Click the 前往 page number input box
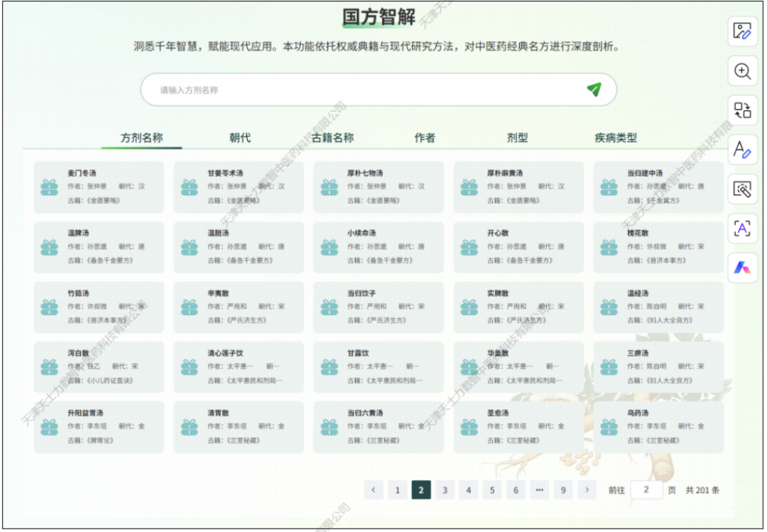This screenshot has height=532, width=767. coord(646,490)
